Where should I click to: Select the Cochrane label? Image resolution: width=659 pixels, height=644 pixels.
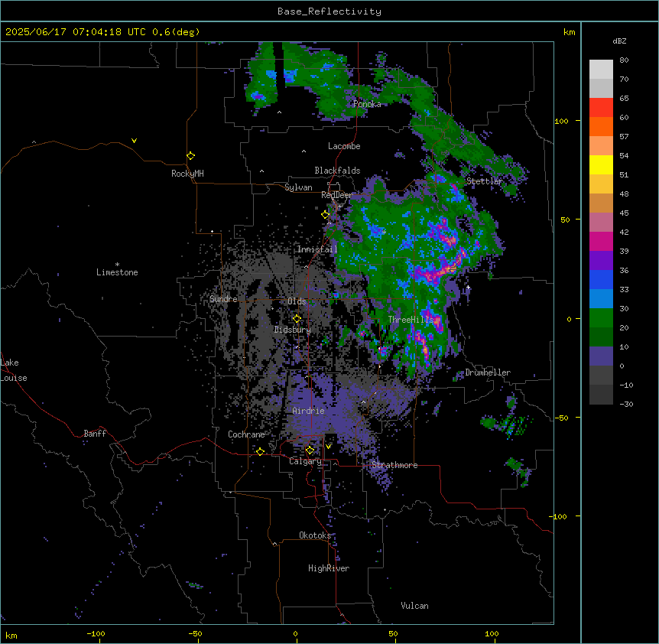pyautogui.click(x=246, y=434)
